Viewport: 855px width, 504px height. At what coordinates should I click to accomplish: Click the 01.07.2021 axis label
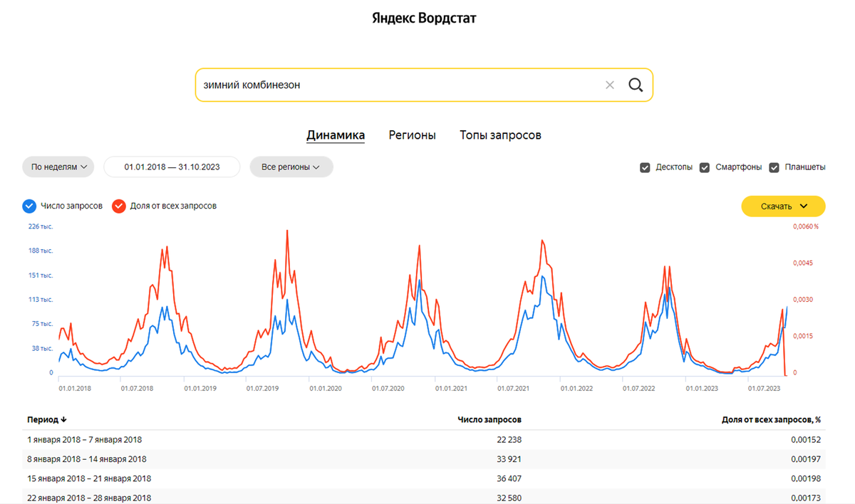514,389
